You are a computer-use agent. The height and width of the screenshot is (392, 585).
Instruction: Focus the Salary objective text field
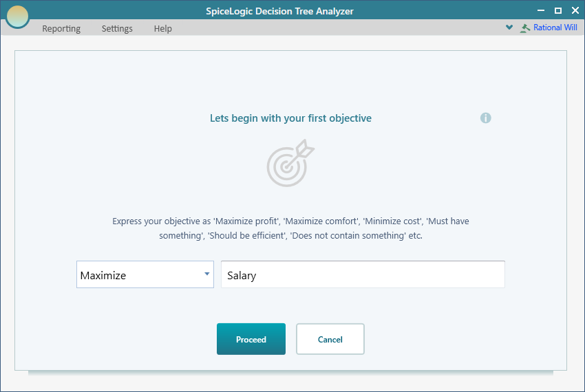[363, 274]
